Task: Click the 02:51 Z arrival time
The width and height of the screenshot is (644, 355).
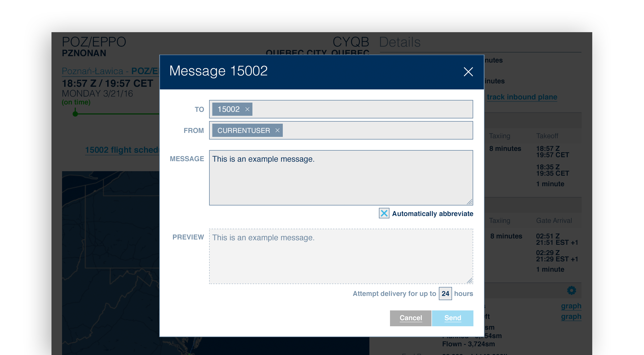Action: [548, 236]
